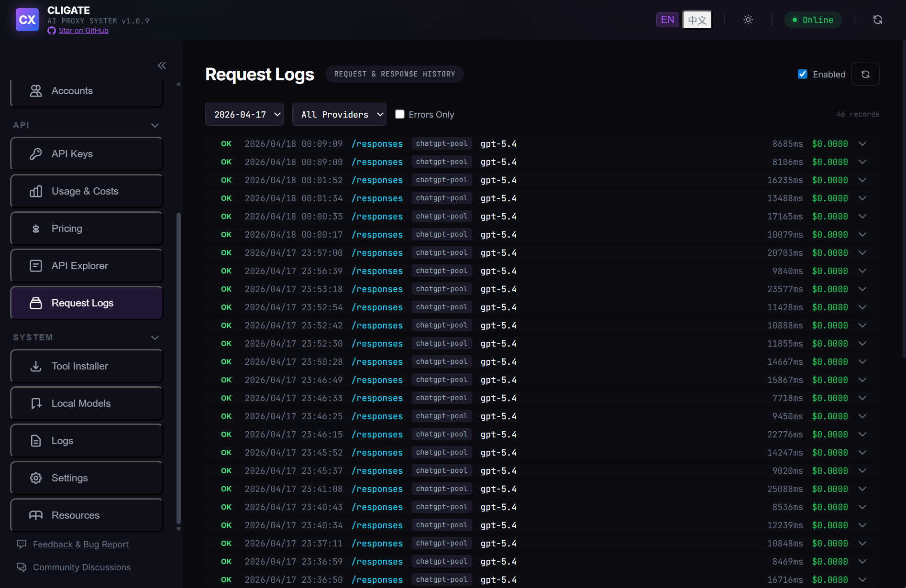The image size is (906, 588).
Task: Enable the Errors Only checkbox
Action: (400, 114)
